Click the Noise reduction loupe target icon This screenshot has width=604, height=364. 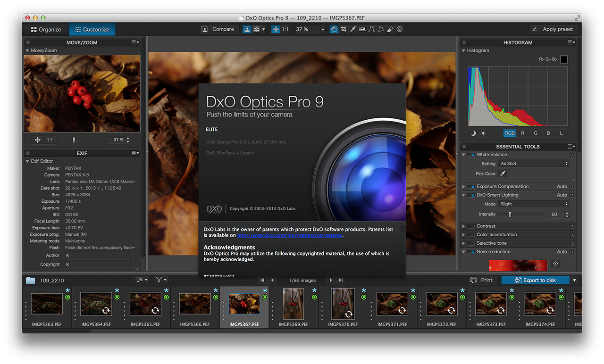click(x=555, y=264)
